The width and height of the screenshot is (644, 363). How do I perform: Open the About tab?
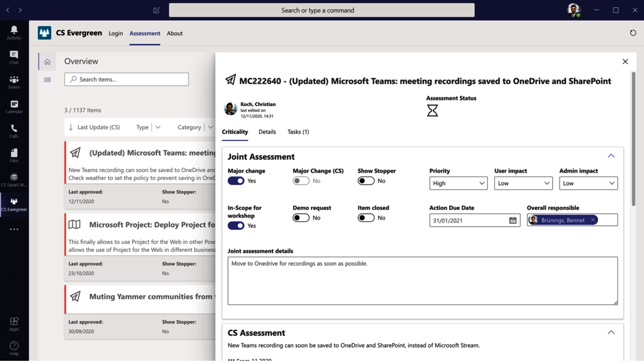point(175,33)
